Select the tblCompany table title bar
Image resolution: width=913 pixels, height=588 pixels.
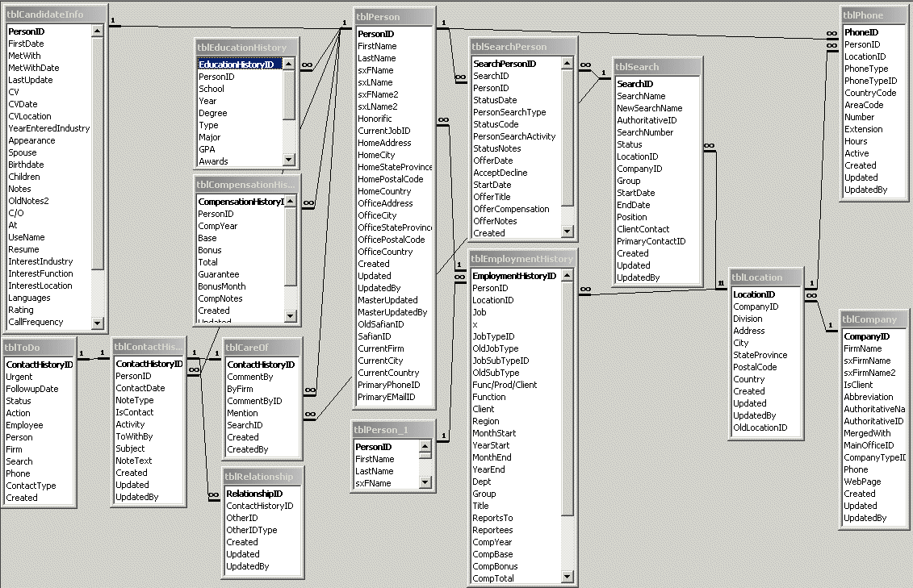click(873, 319)
